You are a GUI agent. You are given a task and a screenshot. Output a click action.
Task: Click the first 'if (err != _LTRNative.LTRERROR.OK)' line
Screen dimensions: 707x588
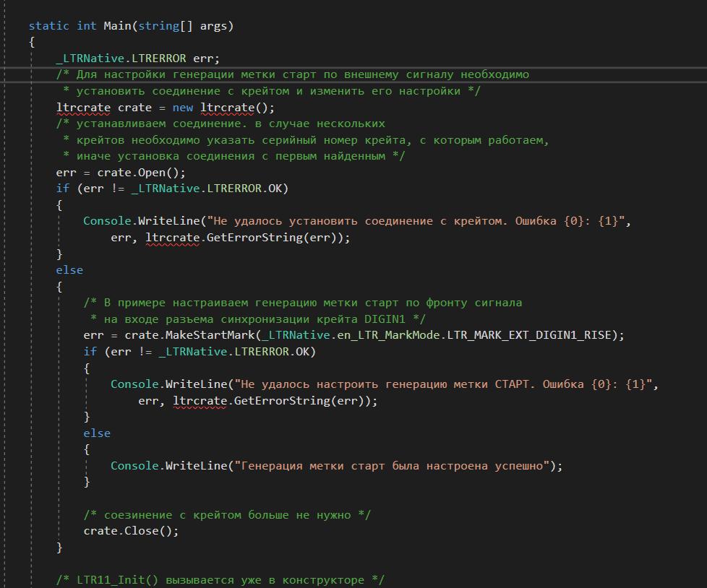tap(172, 189)
